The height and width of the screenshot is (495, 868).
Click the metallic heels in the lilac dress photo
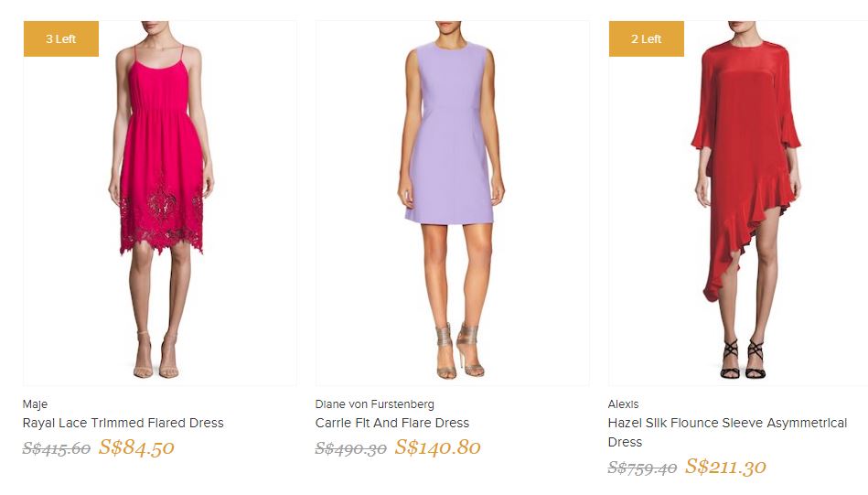[458, 351]
